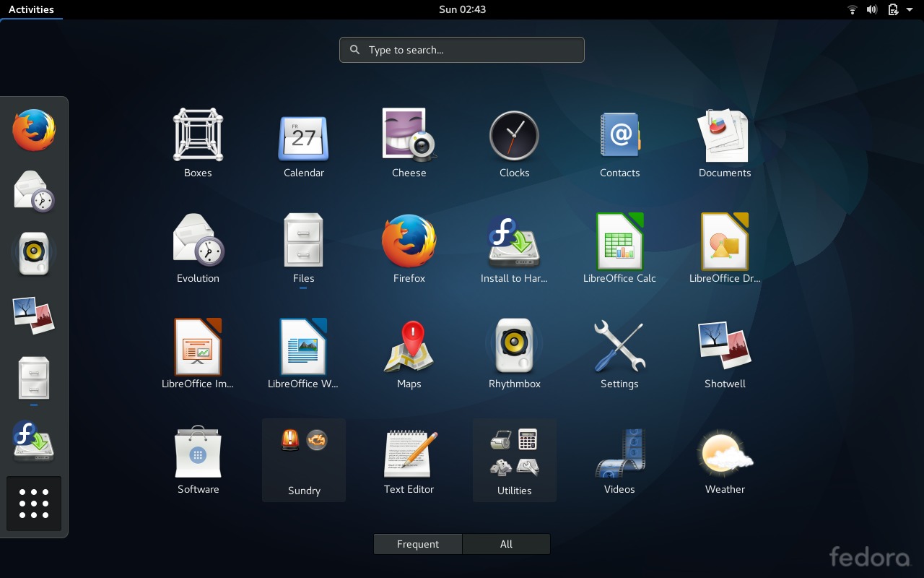Open the Files application
This screenshot has width=924, height=578.
click(x=303, y=241)
